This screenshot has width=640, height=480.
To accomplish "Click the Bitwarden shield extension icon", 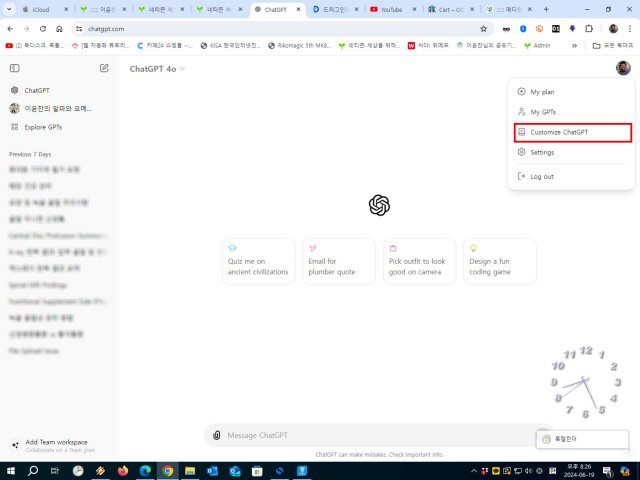I will 523,29.
